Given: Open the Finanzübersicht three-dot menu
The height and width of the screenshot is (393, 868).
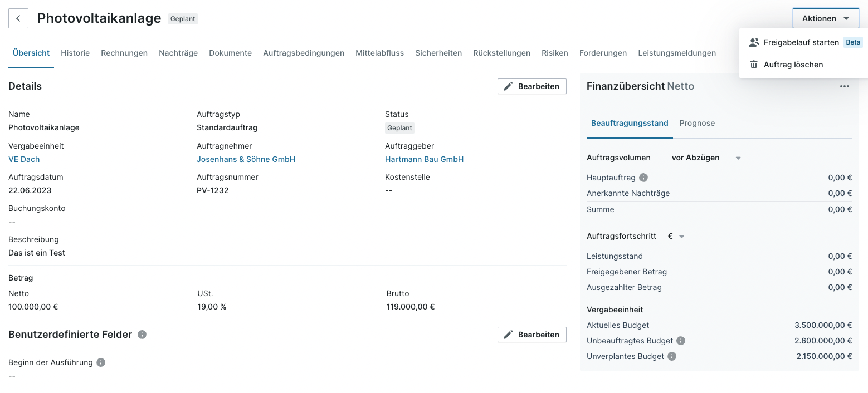Looking at the screenshot, I should pos(845,86).
